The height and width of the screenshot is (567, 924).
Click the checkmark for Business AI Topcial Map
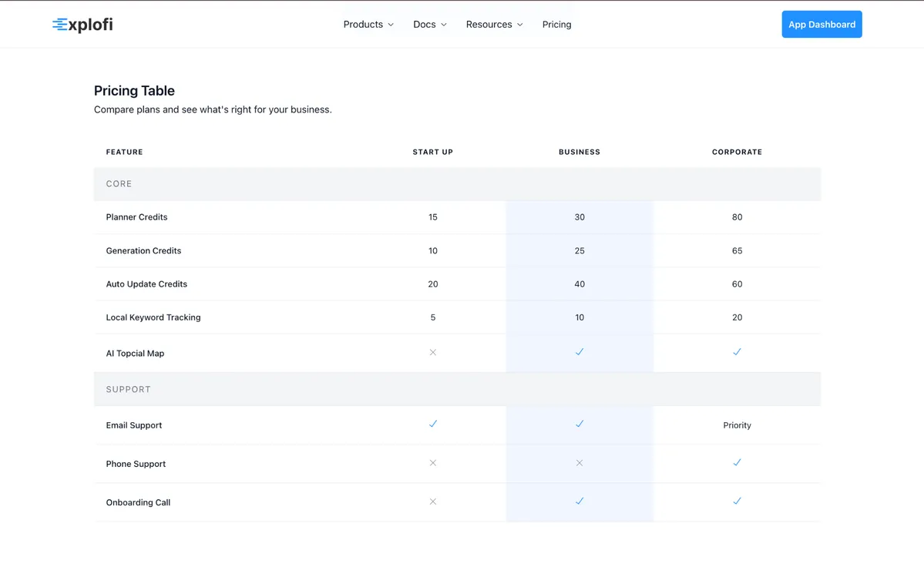(x=579, y=352)
